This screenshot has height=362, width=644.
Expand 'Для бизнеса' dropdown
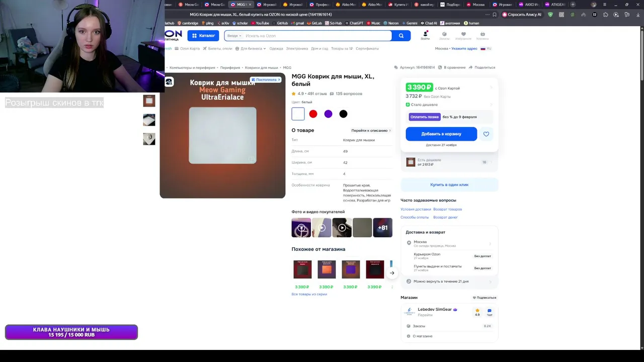250,49
